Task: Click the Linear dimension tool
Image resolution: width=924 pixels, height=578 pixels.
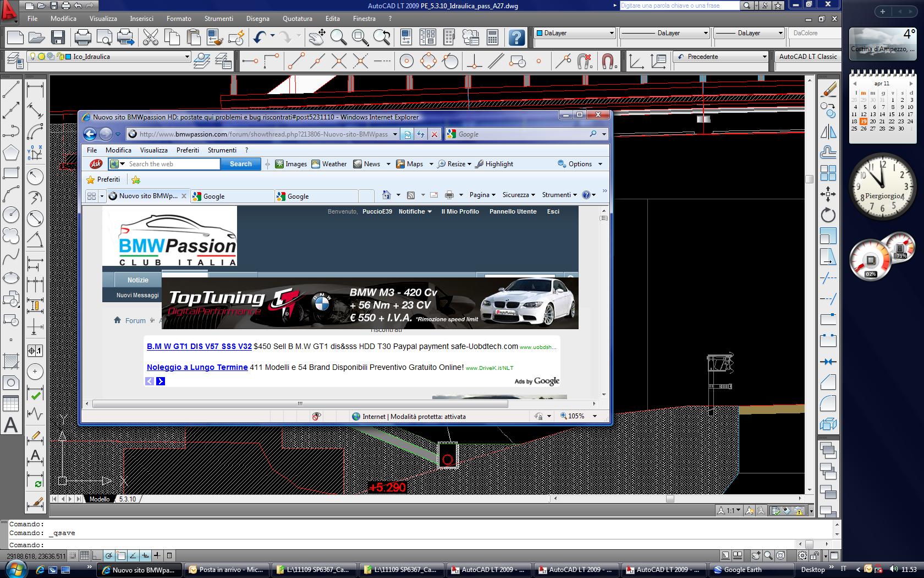Action: coord(35,89)
